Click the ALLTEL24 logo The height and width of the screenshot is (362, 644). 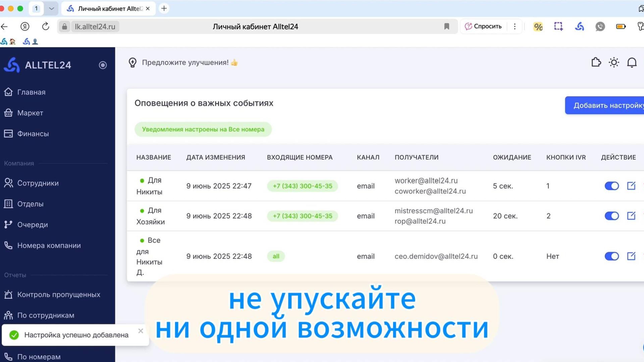38,65
